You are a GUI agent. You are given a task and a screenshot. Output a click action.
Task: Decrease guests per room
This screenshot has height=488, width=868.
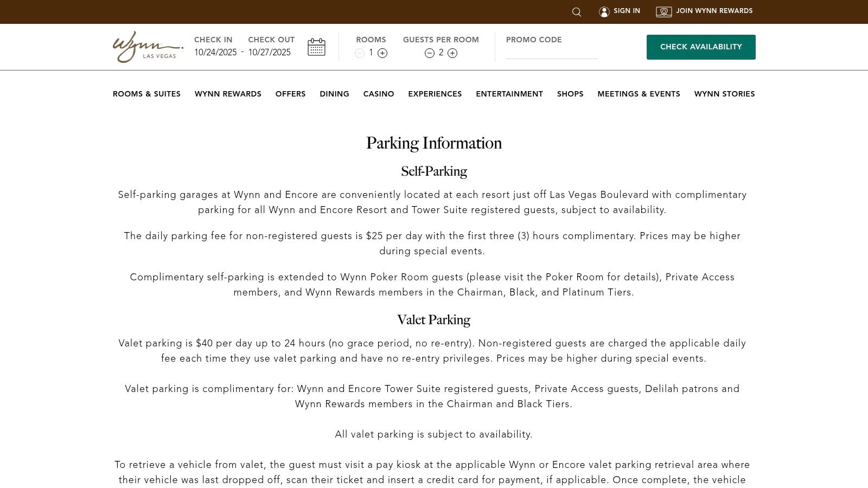coord(430,53)
